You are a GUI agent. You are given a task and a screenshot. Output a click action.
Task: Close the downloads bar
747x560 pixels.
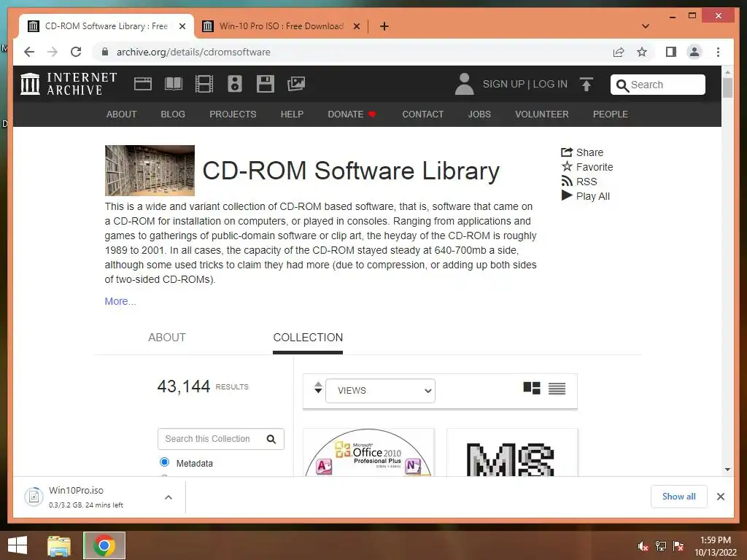click(x=720, y=497)
